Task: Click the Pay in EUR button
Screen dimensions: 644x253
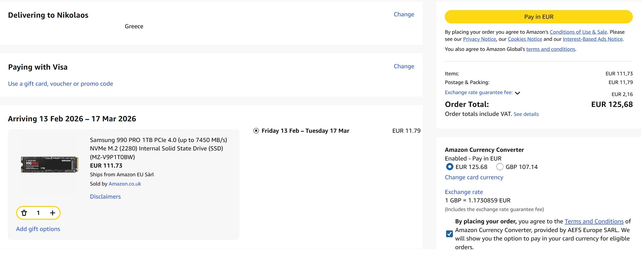Action: (539, 17)
